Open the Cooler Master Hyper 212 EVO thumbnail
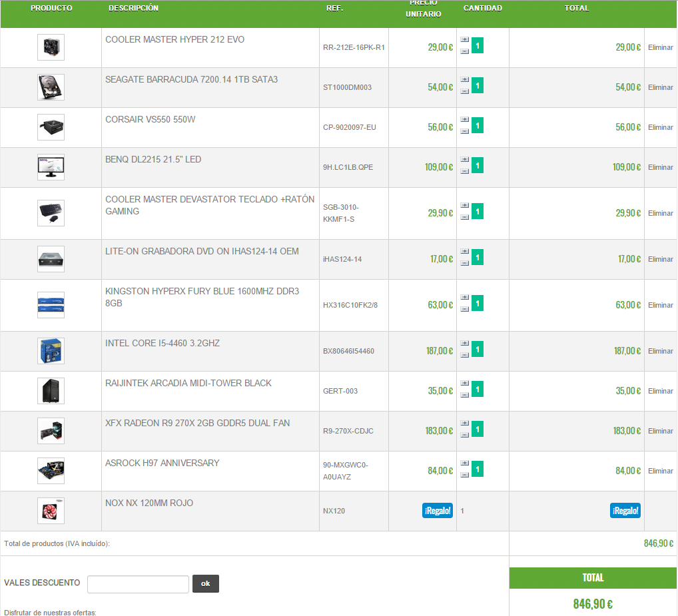 pyautogui.click(x=51, y=47)
